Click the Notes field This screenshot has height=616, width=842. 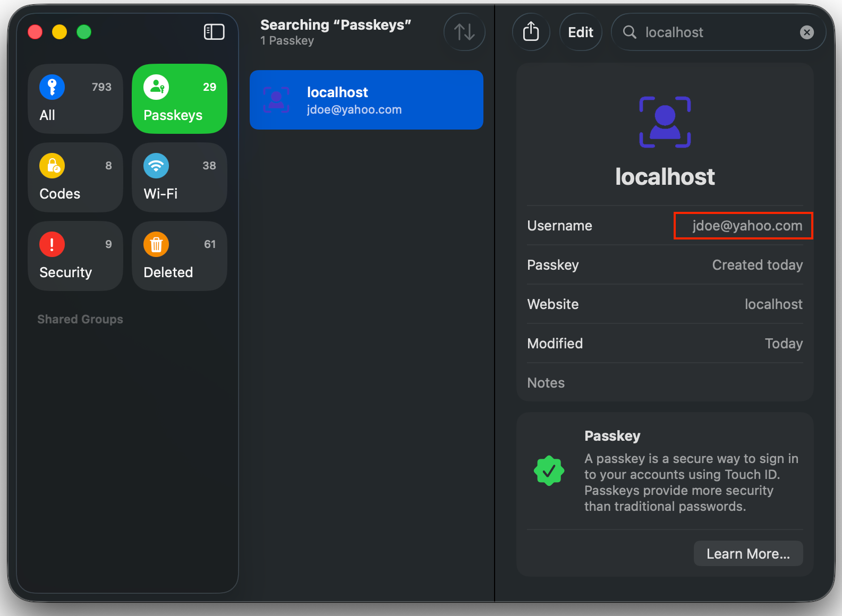(x=665, y=383)
